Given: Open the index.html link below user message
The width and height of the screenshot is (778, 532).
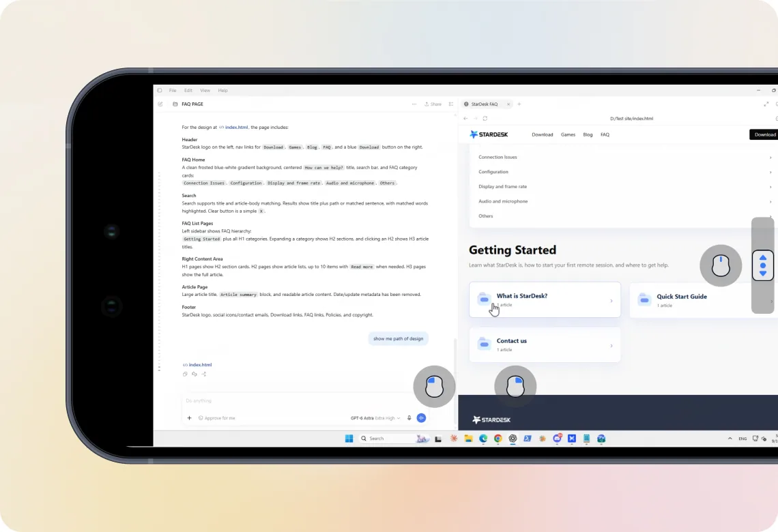Looking at the screenshot, I should 197,365.
